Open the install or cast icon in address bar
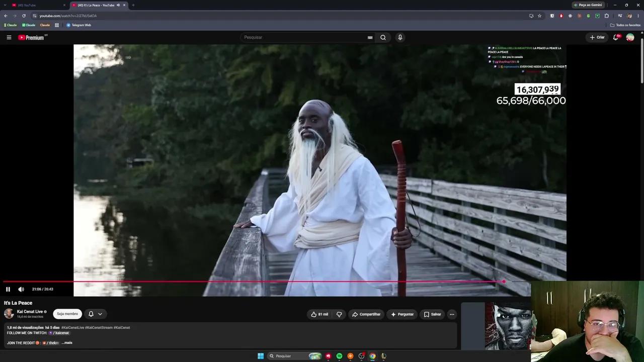The width and height of the screenshot is (644, 362). tap(531, 16)
